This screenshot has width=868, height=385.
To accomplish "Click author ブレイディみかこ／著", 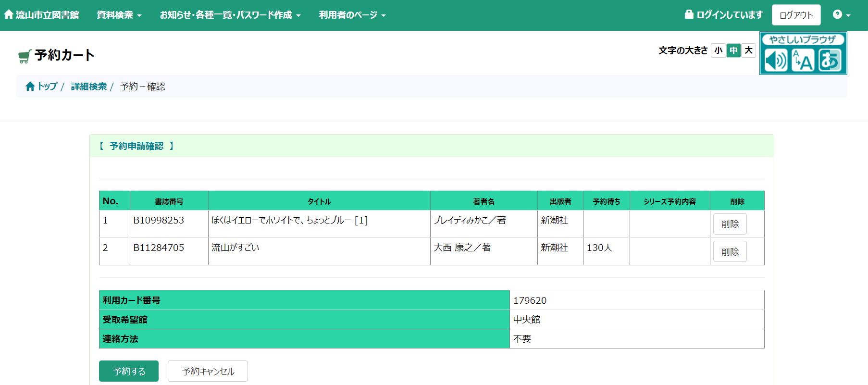I will 470,220.
